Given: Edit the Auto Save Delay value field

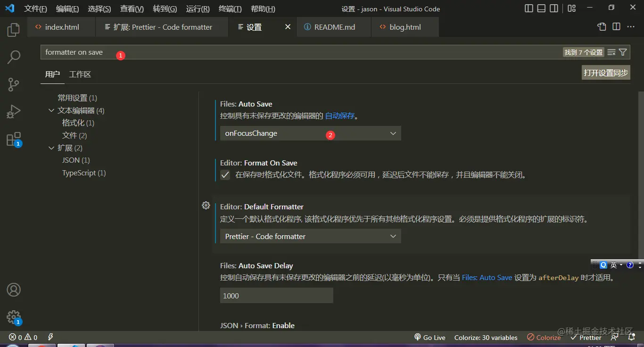Looking at the screenshot, I should click(x=277, y=296).
